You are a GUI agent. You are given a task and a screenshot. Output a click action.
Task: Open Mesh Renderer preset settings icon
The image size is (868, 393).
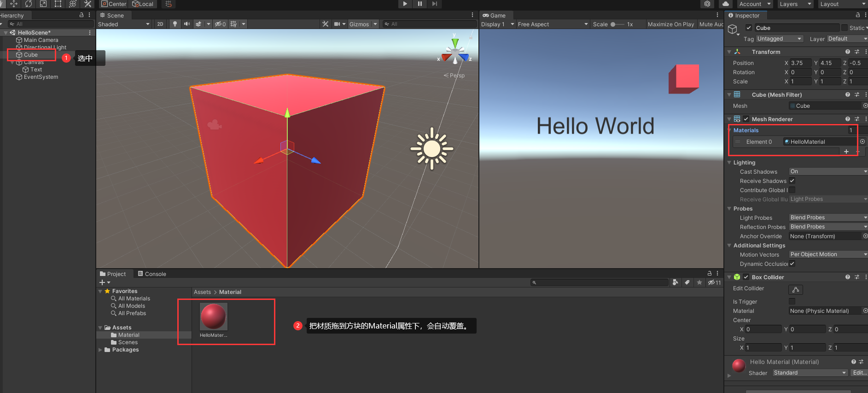(857, 119)
